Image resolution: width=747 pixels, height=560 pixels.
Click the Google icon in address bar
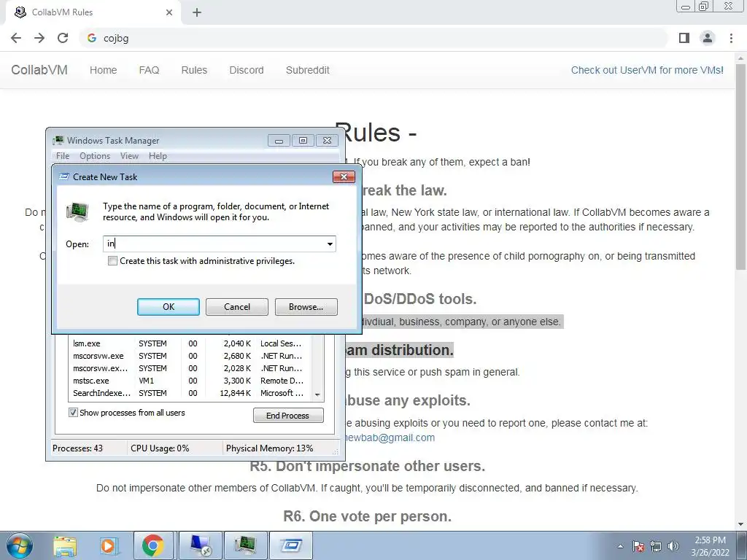click(92, 38)
